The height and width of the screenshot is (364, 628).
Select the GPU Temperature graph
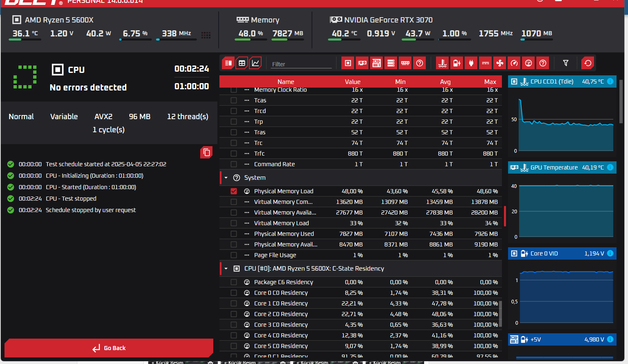(x=562, y=203)
